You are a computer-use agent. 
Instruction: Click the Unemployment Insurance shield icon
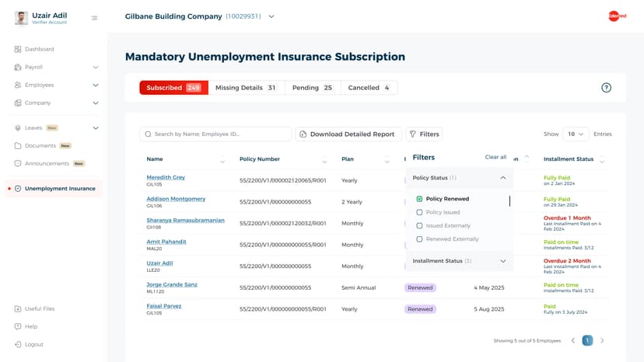[x=18, y=189]
